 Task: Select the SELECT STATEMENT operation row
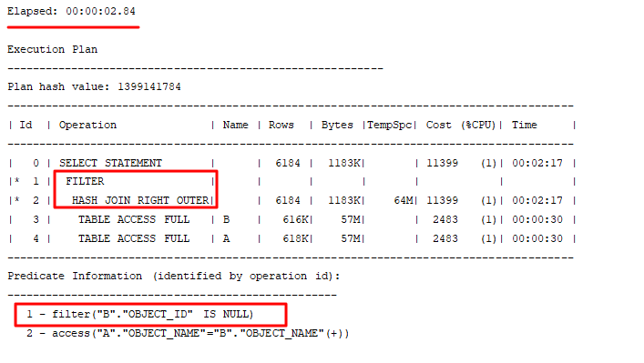(110, 163)
